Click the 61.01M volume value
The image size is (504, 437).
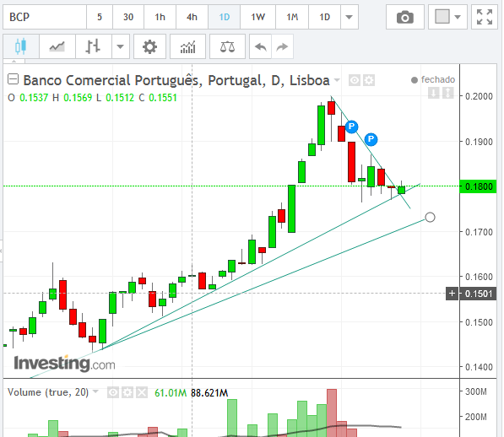[171, 392]
